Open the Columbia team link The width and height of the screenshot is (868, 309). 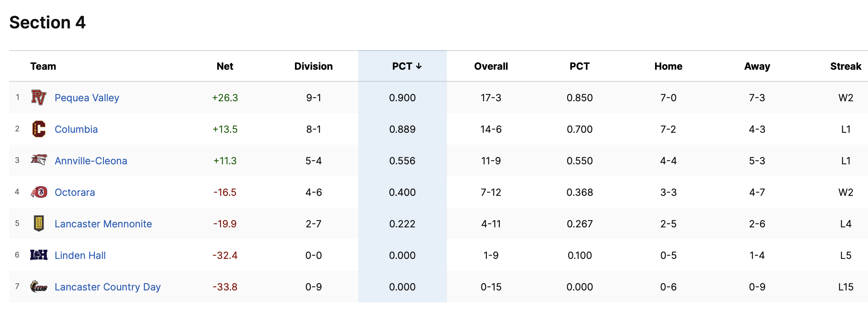[76, 129]
